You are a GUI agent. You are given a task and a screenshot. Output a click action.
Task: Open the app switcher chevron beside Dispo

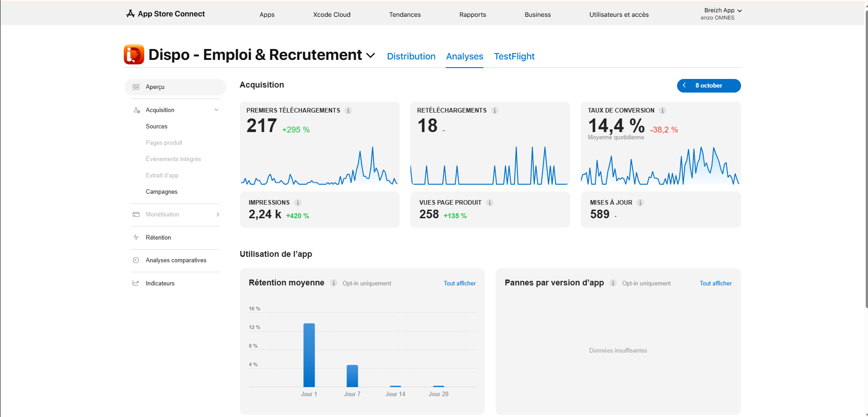(x=371, y=55)
